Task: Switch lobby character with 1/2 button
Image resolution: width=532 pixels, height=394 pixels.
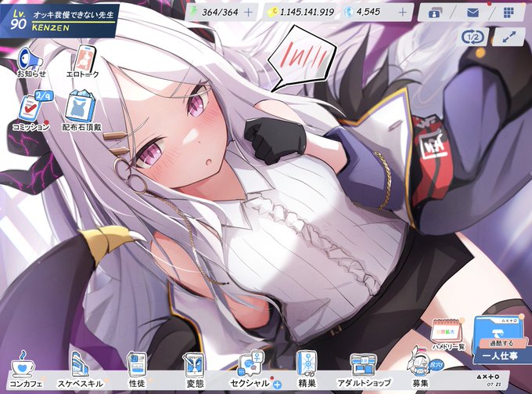Action: (473, 37)
